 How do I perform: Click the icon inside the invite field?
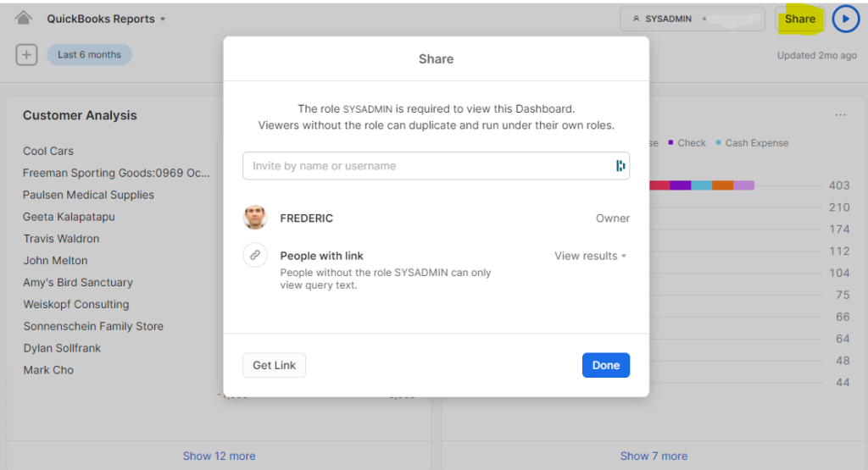tap(620, 166)
